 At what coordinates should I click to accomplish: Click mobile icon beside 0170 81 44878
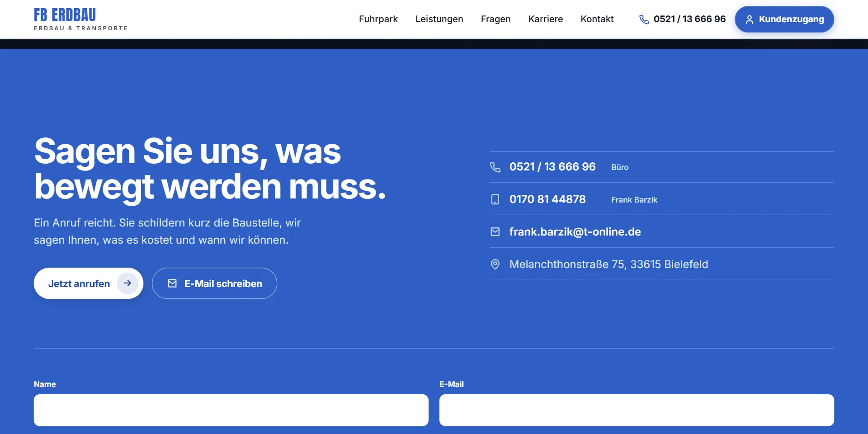click(x=495, y=199)
